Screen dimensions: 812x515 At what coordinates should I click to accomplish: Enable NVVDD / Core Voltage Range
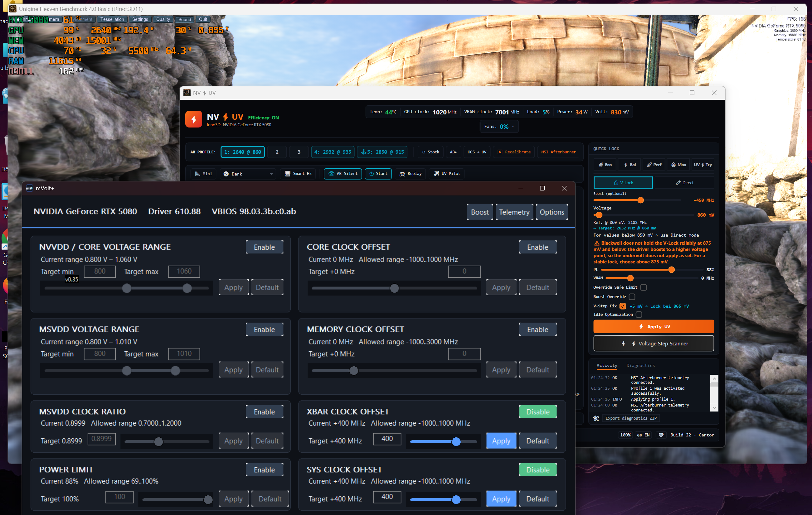[264, 248]
